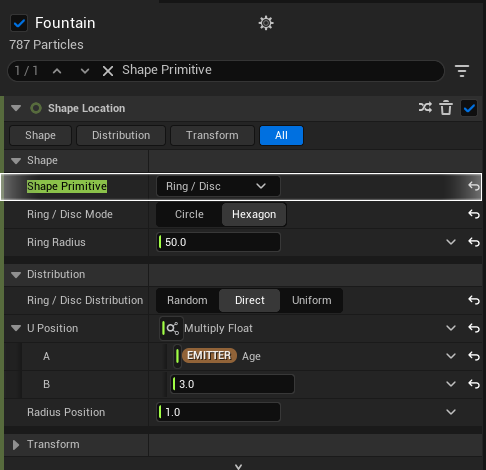This screenshot has width=486, height=470.
Task: Open the Shape Primitive Ring / Disc dropdown
Action: point(218,186)
